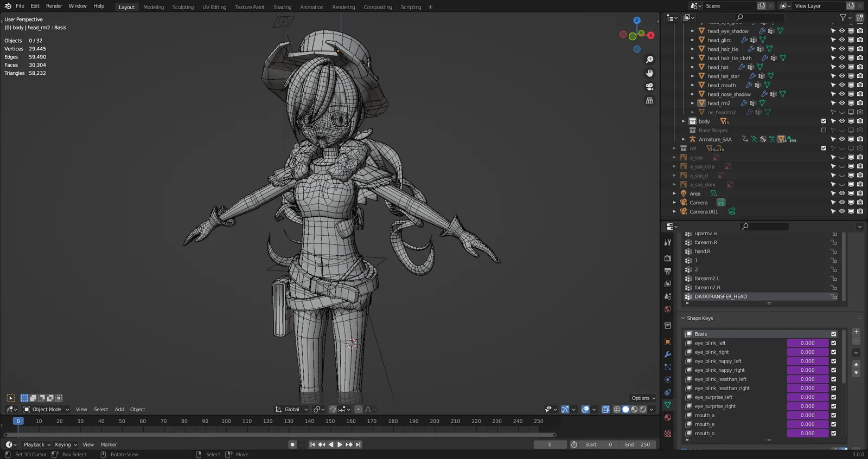The image size is (868, 459).
Task: Click the End frame field
Action: tap(637, 444)
